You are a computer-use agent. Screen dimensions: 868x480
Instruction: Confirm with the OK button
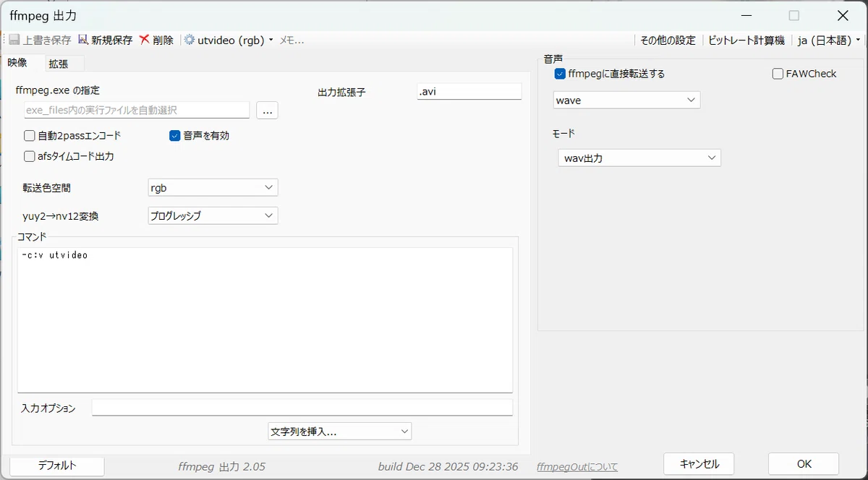coord(804,463)
